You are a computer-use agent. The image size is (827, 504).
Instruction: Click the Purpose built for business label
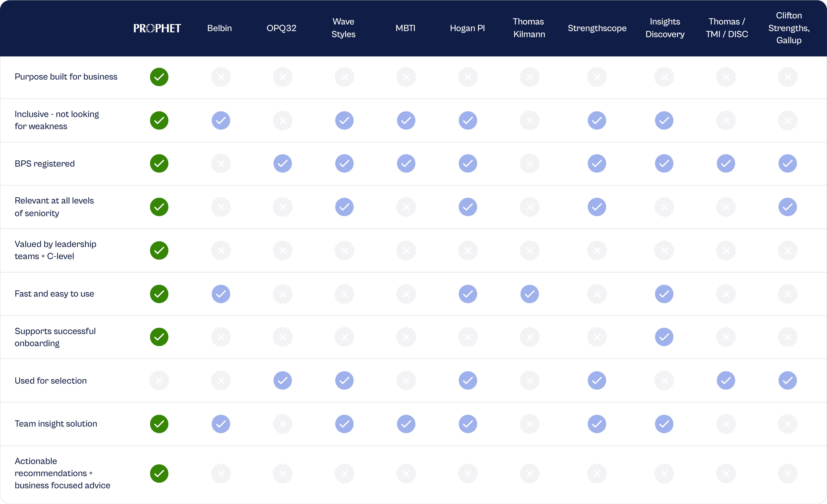click(x=66, y=77)
